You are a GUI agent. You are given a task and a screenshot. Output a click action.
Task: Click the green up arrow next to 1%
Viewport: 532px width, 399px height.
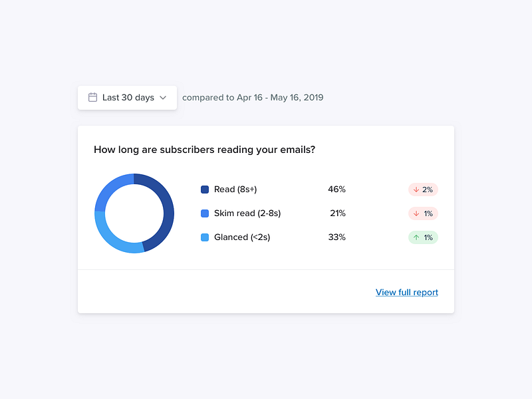pyautogui.click(x=416, y=237)
